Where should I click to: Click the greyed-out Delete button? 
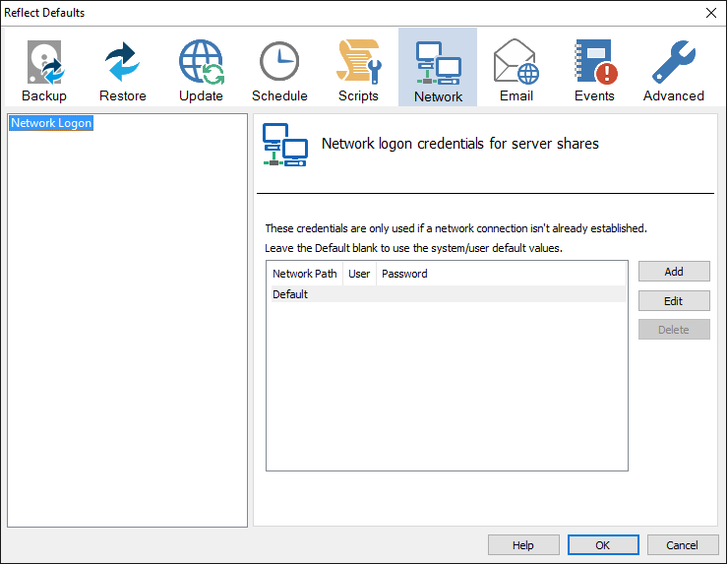coord(674,330)
